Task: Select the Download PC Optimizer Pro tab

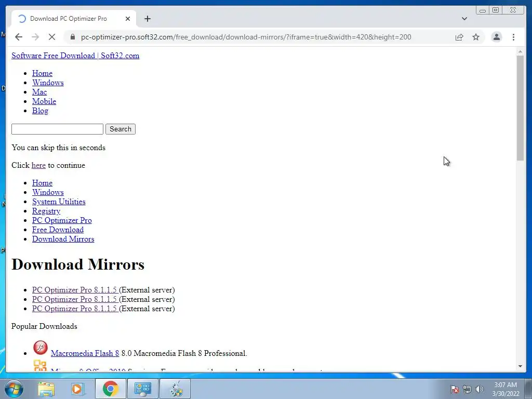Action: pos(74,19)
